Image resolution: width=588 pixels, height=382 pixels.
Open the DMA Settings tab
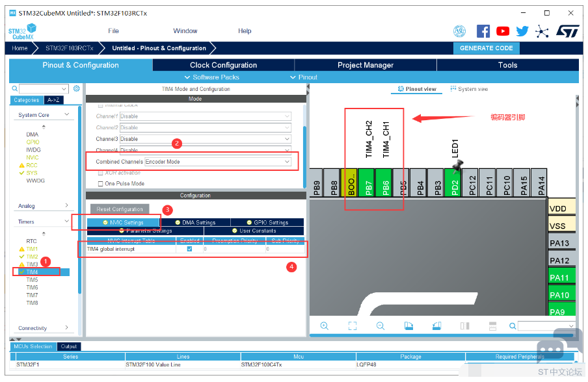pyautogui.click(x=195, y=222)
